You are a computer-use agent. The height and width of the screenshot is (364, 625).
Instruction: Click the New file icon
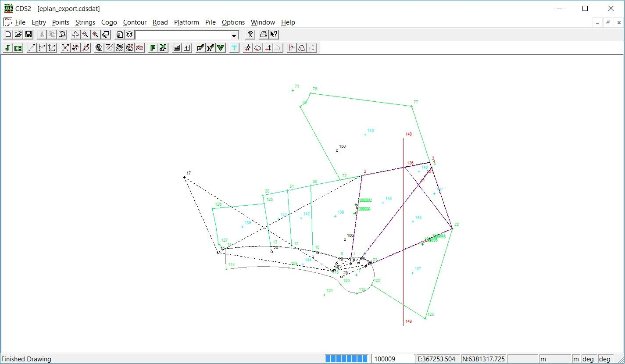pyautogui.click(x=7, y=35)
